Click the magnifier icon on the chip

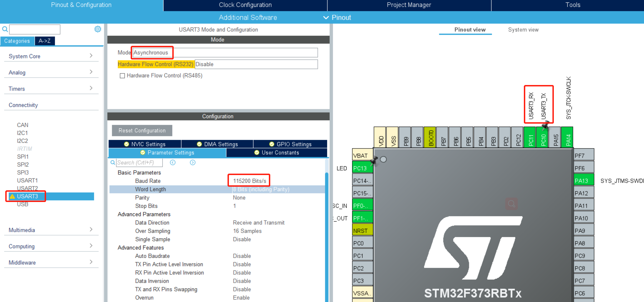pos(511,204)
